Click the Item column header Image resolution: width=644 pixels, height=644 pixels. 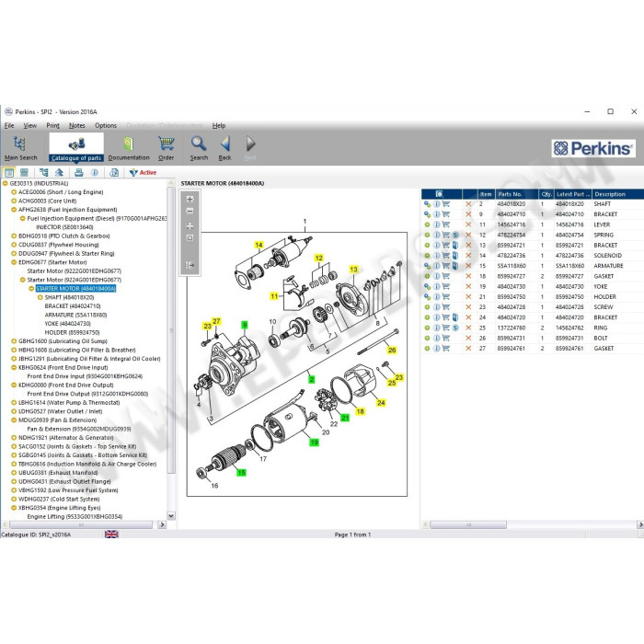click(x=486, y=194)
